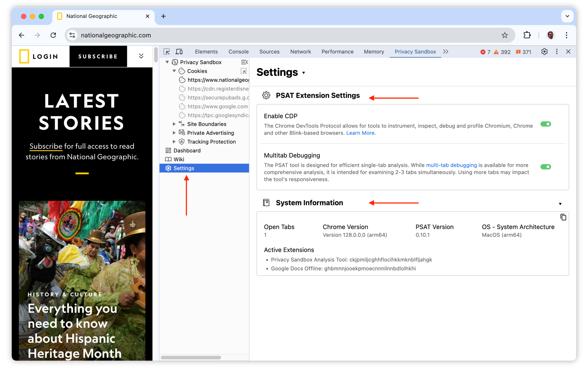Click the LOGIN button

coord(45,56)
